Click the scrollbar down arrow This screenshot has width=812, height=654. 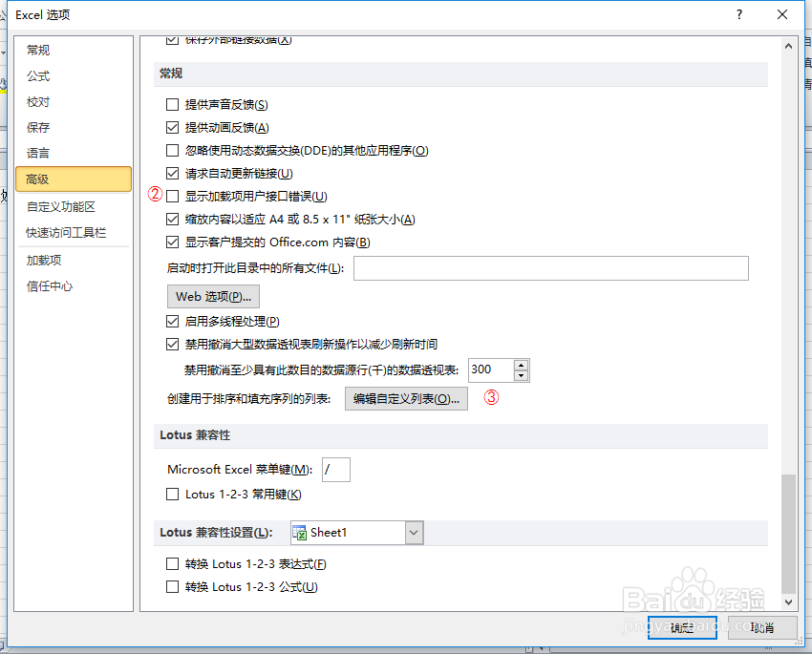click(789, 603)
